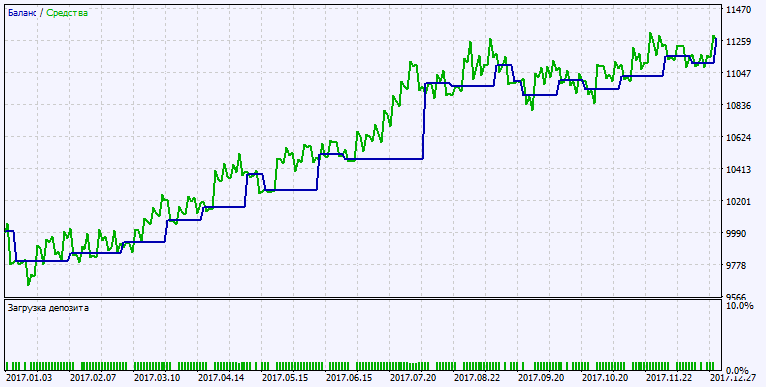The image size is (766, 387).
Task: Click the 9778 value on price axis
Action: [736, 265]
